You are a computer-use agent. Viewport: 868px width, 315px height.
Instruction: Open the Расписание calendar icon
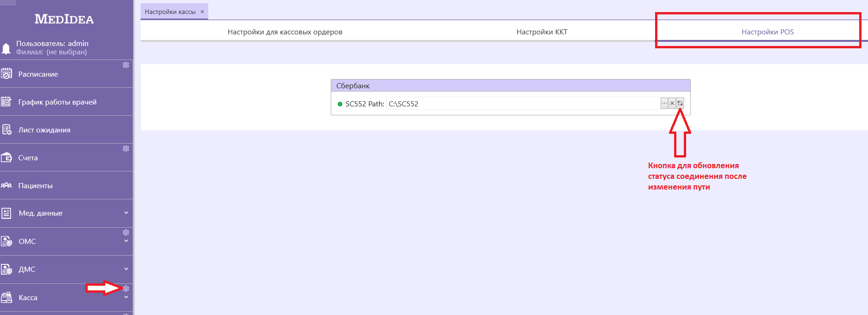pyautogui.click(x=6, y=74)
